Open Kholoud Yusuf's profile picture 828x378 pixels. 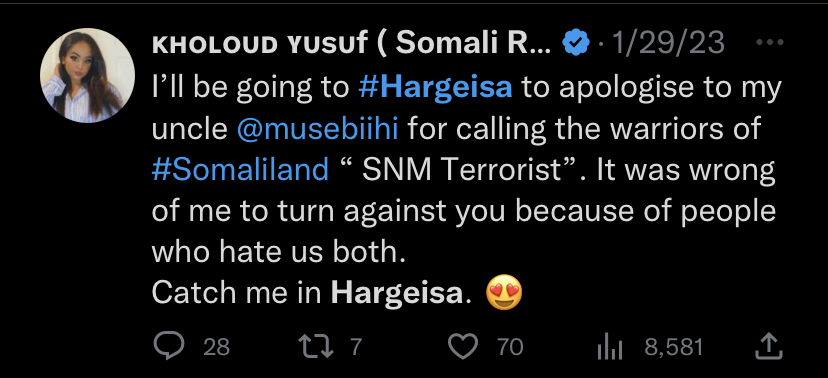coord(87,75)
